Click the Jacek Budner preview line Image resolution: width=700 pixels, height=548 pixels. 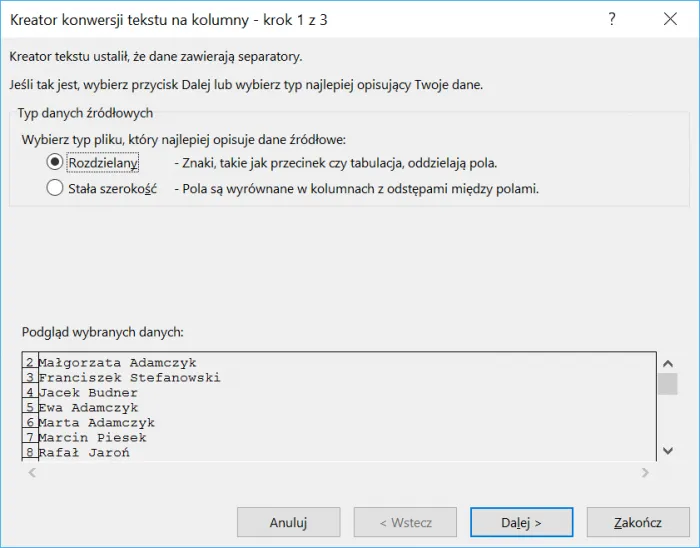(x=88, y=393)
